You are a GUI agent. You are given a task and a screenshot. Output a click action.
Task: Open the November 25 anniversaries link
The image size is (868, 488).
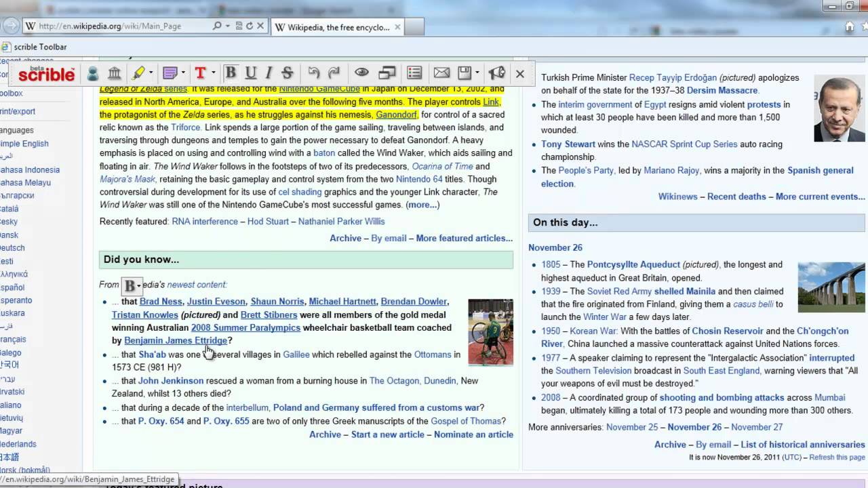click(632, 427)
